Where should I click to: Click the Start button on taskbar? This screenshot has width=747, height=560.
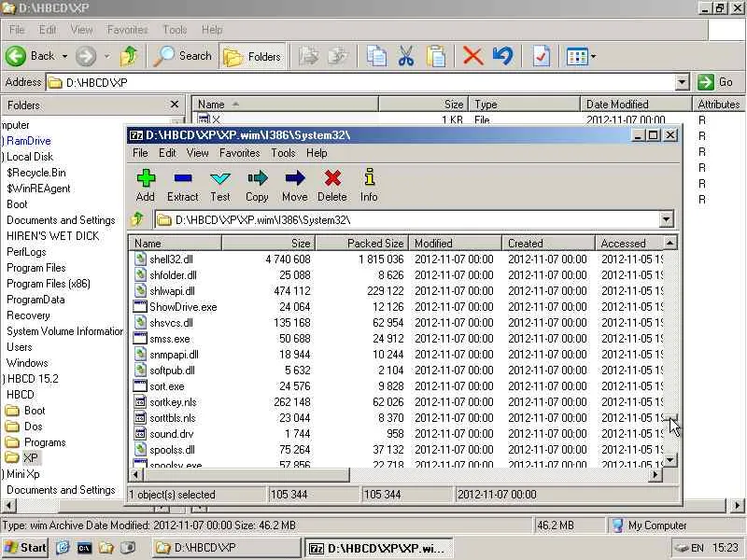pyautogui.click(x=25, y=548)
